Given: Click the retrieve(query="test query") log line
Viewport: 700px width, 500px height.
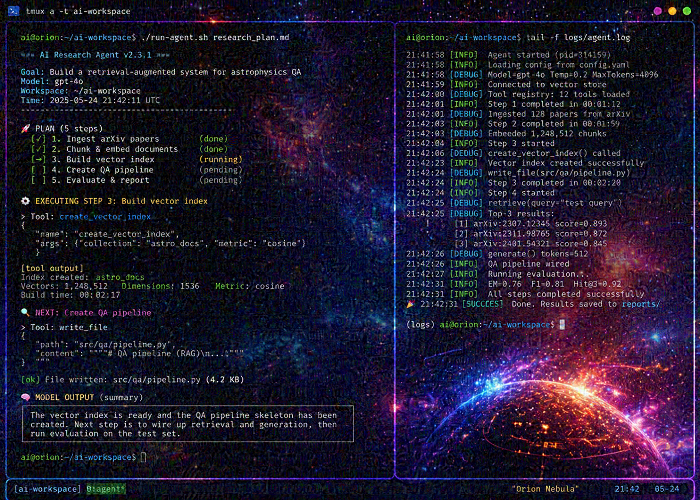Looking at the screenshot, I should (514, 203).
